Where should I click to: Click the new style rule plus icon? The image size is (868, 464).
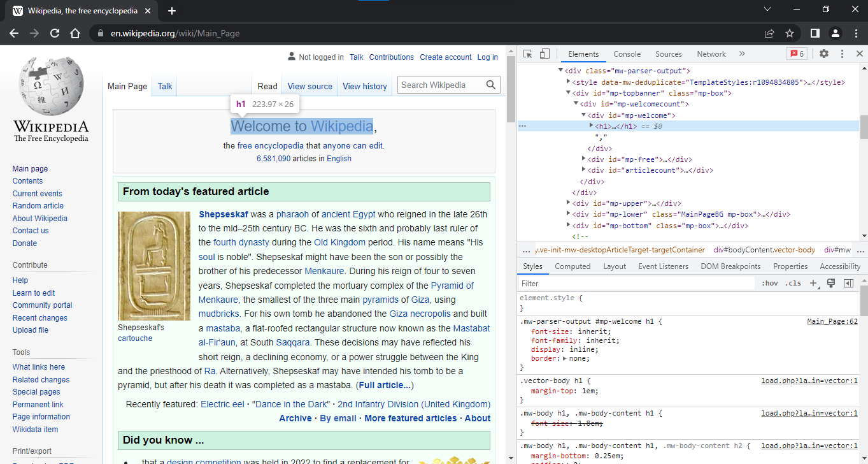point(813,283)
